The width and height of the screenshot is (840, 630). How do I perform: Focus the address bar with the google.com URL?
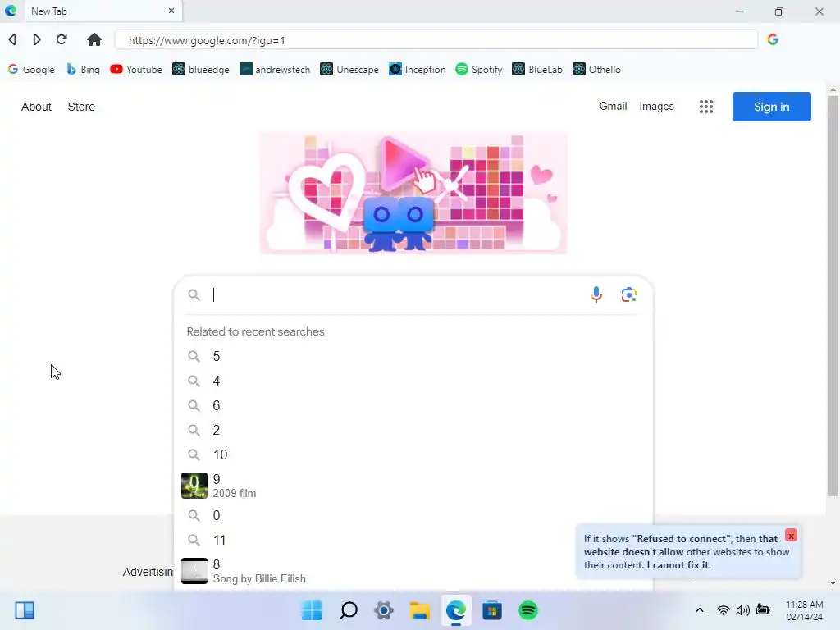coord(436,40)
